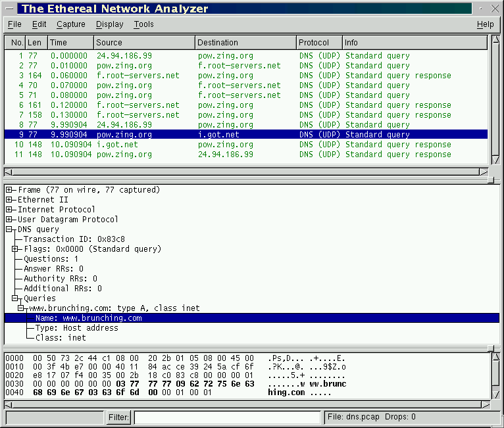Expand the Flags: 0x0000 node

click(15, 249)
